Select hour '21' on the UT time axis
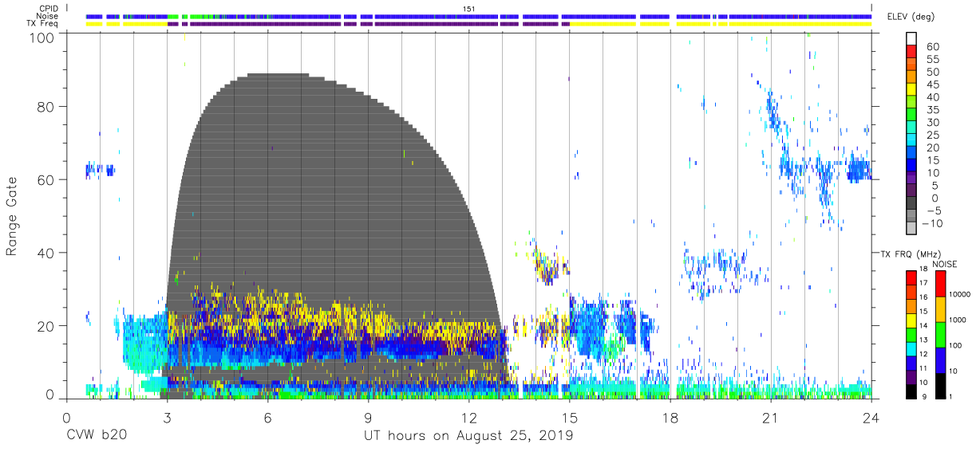Image resolution: width=980 pixels, height=452 pixels. [x=771, y=418]
